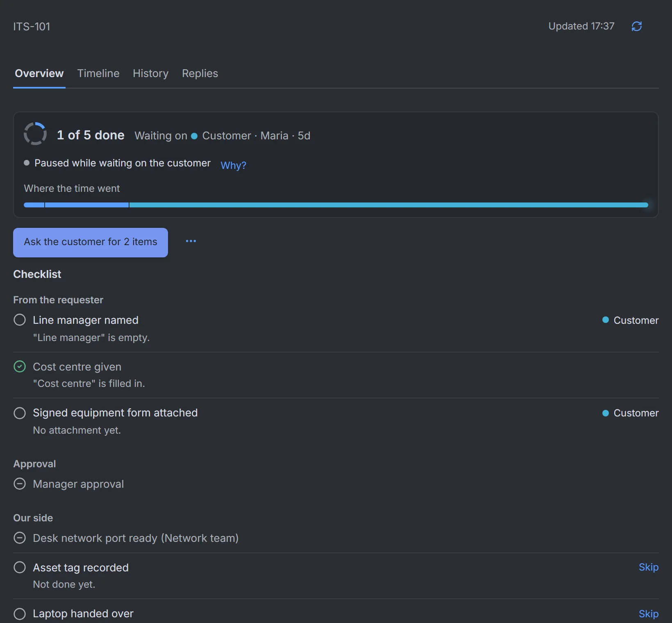The image size is (672, 623).
Task: Click the Customer tag on Line manager named
Action: (630, 320)
